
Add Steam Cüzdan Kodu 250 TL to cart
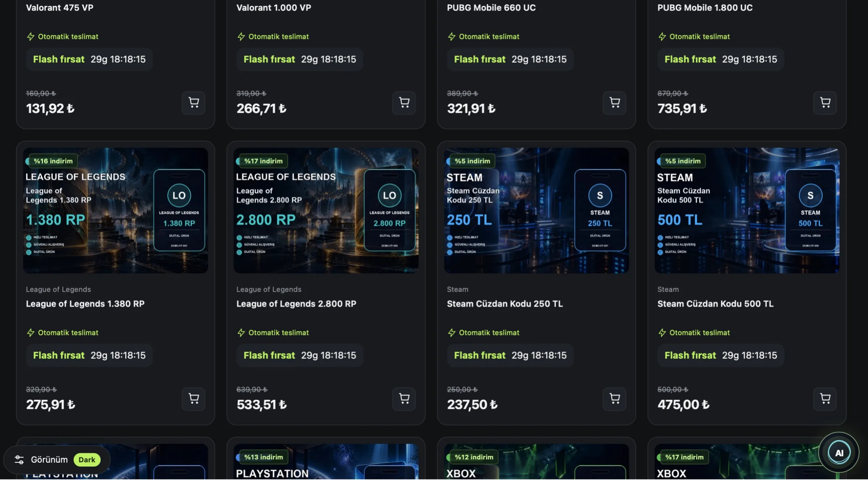click(x=615, y=399)
